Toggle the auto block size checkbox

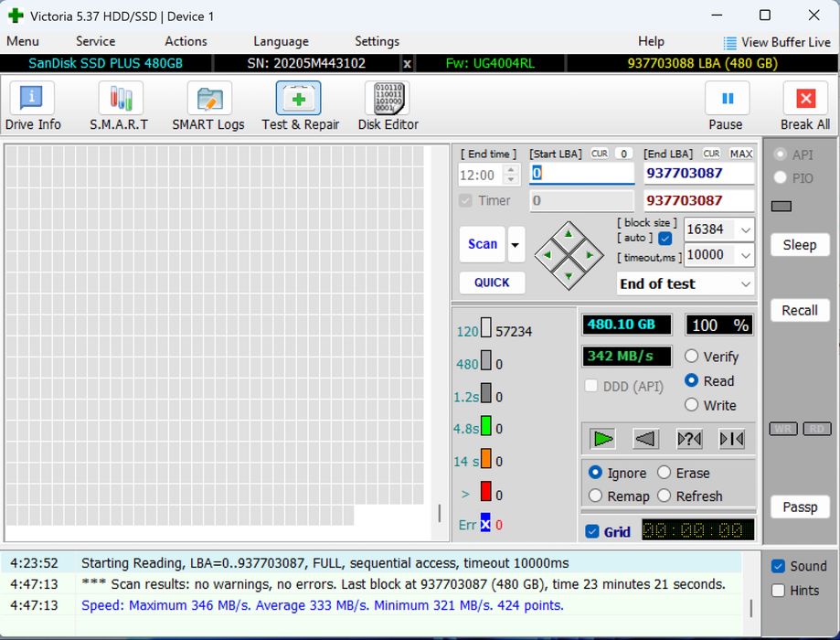point(665,238)
